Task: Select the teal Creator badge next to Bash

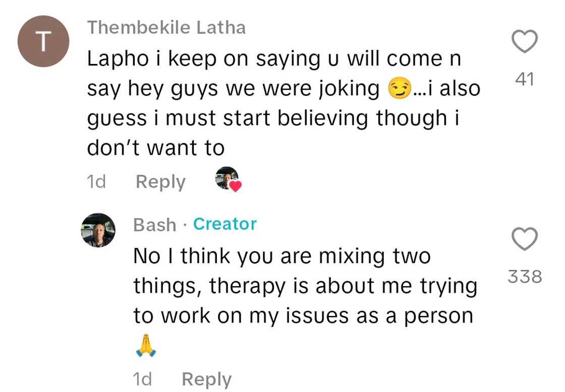Action: coord(225,224)
